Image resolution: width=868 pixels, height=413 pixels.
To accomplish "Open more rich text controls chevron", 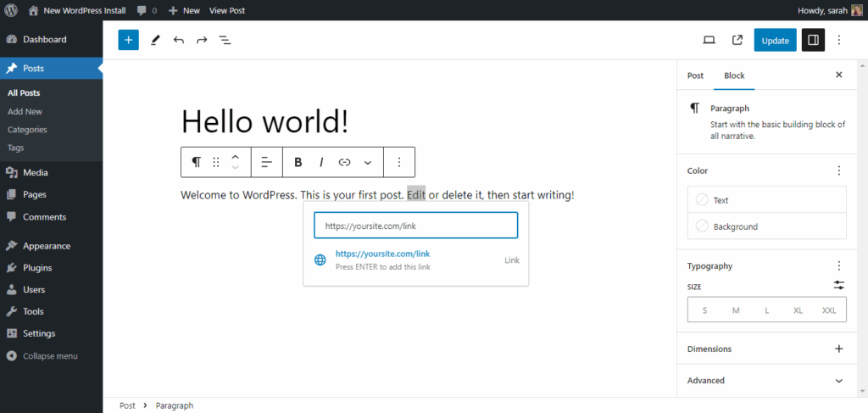I will [368, 162].
